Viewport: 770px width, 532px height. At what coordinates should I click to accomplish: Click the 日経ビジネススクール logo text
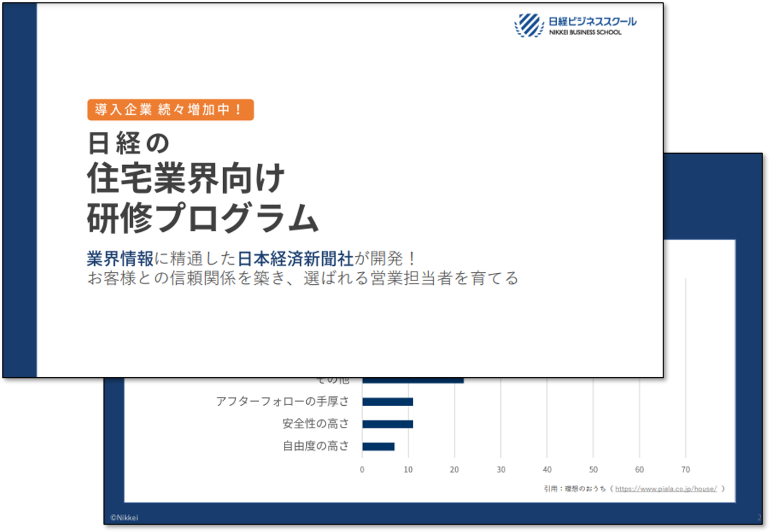tap(592, 22)
